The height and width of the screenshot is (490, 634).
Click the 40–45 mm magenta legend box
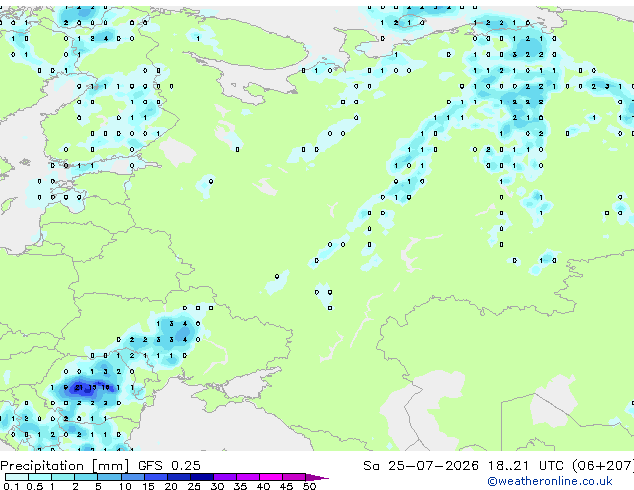point(271,477)
